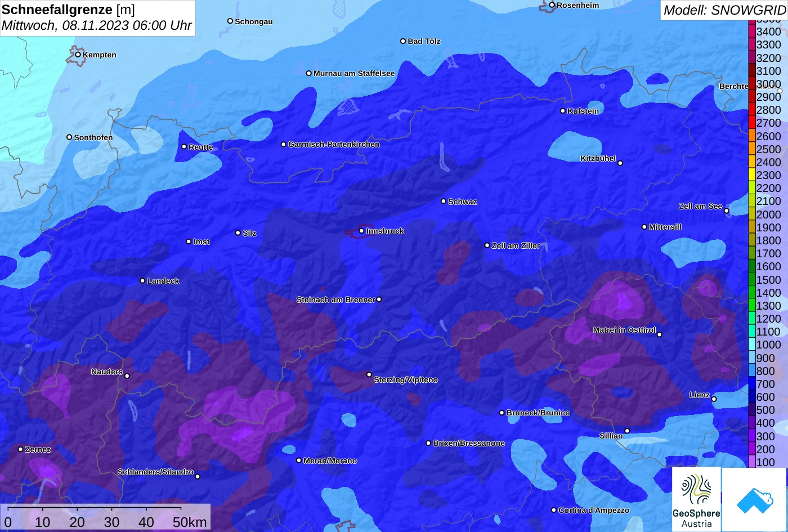Click the purple 200 legend color swatch
Viewport: 788px width, 532px height.
point(751,449)
